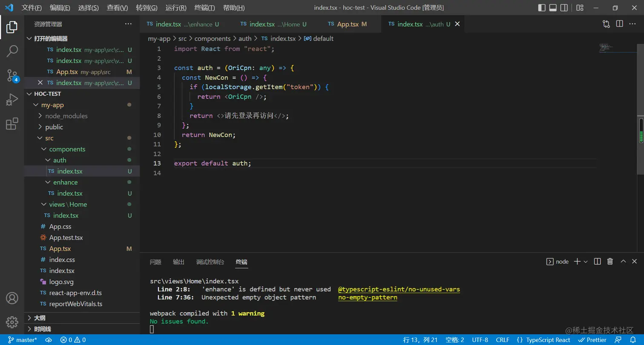644x345 pixels.
Task: Open the no-empty-pattern rule link
Action: pyautogui.click(x=368, y=297)
